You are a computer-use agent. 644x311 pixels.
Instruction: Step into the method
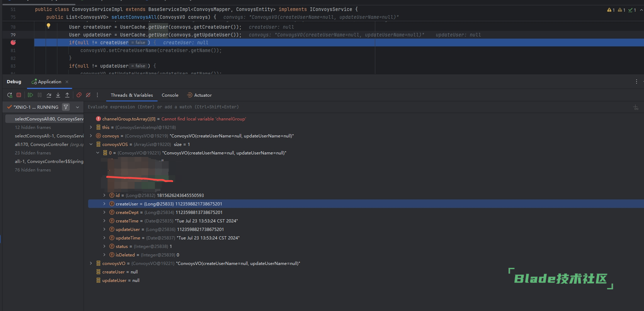tap(58, 95)
